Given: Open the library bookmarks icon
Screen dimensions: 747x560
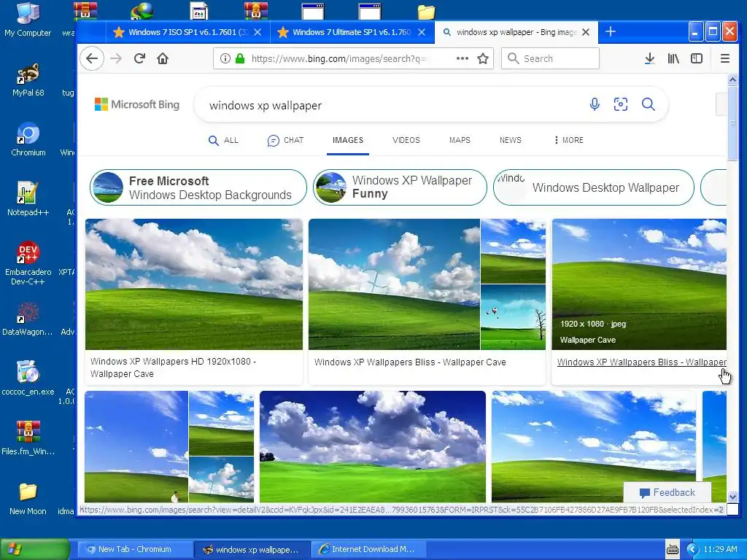Looking at the screenshot, I should click(673, 58).
